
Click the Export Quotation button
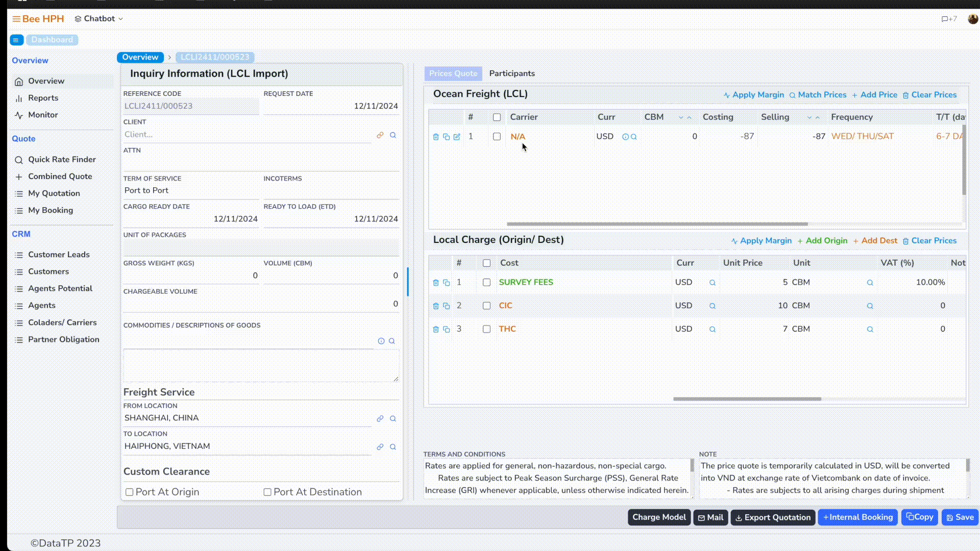pos(772,517)
